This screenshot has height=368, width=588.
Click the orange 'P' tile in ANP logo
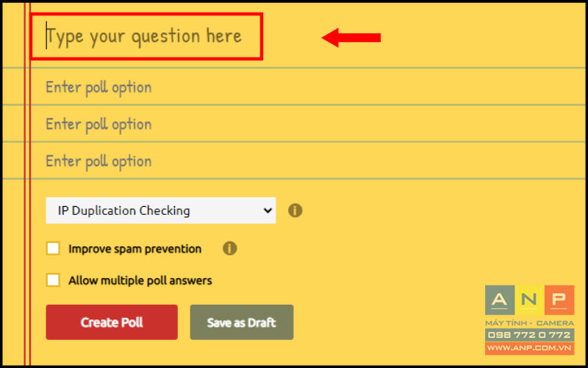click(559, 300)
